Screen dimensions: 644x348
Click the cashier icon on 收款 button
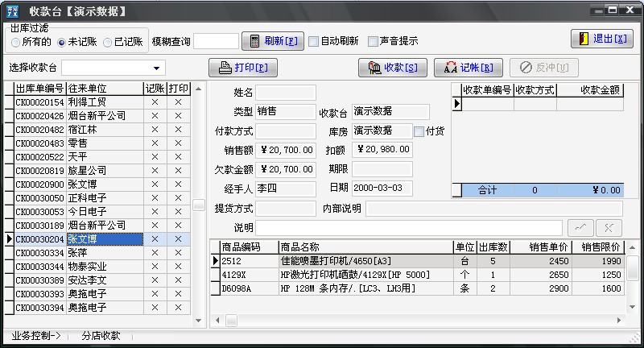click(x=374, y=68)
